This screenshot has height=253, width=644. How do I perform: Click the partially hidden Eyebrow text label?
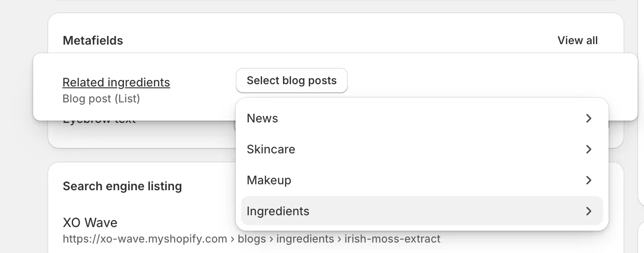pos(99,122)
